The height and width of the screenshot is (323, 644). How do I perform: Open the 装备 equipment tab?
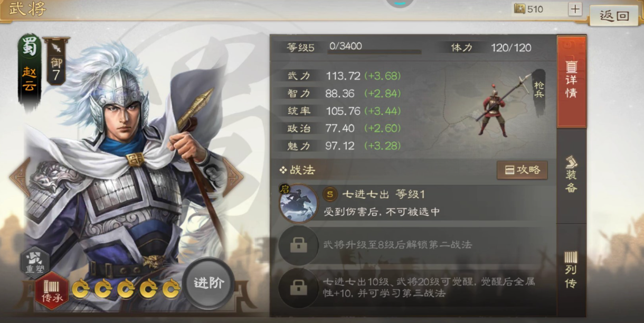coord(572,175)
